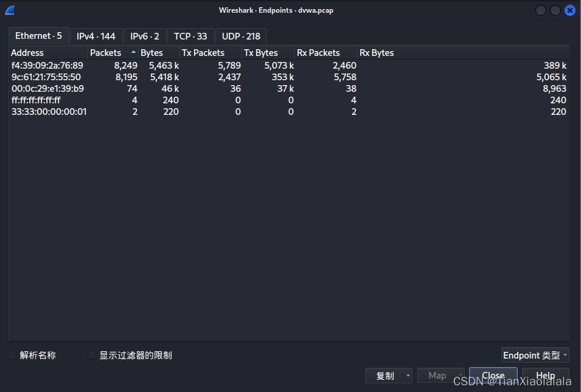Click the 389 k Rx Bytes cell
This screenshot has height=392, width=581.
555,66
